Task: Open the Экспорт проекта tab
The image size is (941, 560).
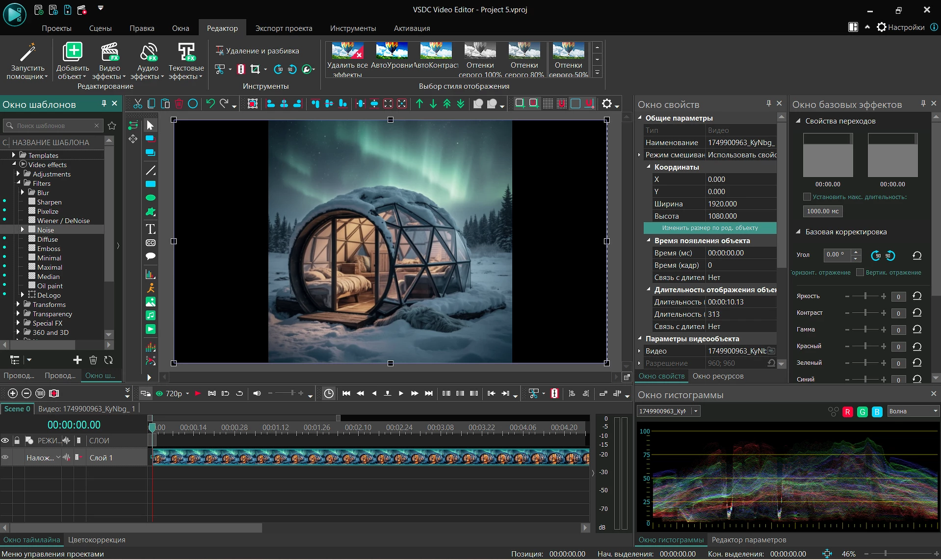Action: click(x=284, y=28)
